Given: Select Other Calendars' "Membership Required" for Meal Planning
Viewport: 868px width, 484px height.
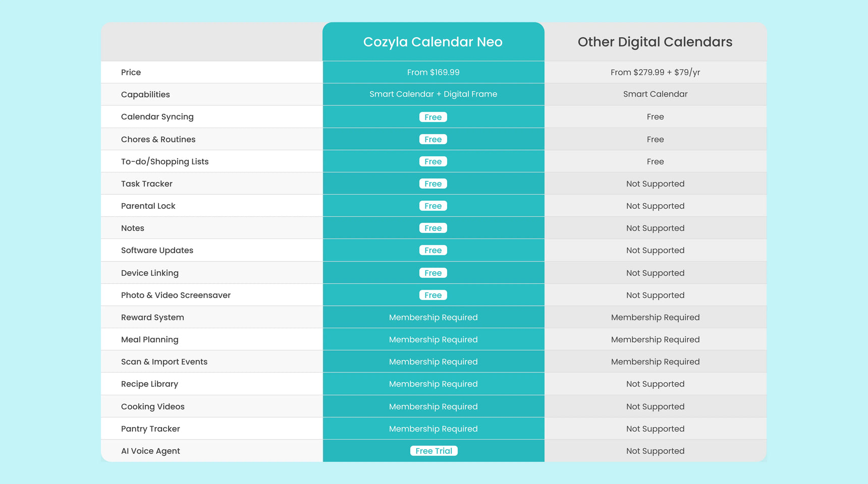Looking at the screenshot, I should point(656,339).
